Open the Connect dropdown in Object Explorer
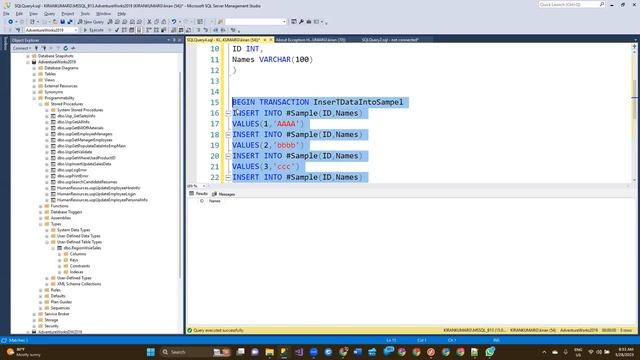Image resolution: width=640 pixels, height=360 pixels. pyautogui.click(x=21, y=48)
